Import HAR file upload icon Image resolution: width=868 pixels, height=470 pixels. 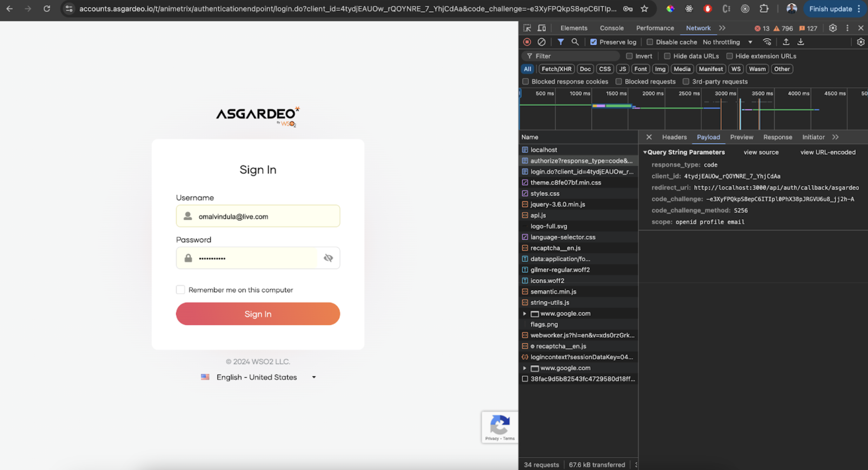(x=786, y=42)
